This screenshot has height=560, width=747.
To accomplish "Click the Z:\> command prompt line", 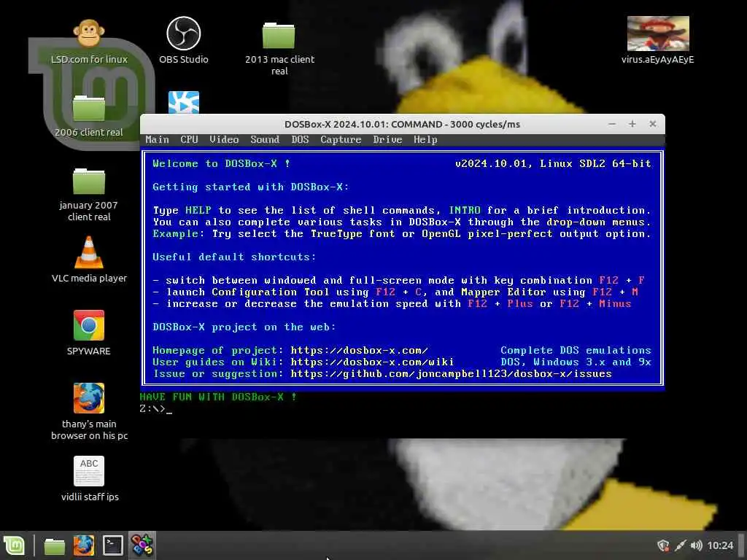I will point(156,408).
